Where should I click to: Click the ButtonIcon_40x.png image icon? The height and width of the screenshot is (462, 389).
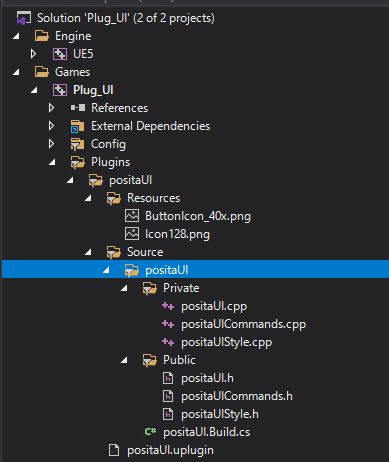tap(132, 216)
